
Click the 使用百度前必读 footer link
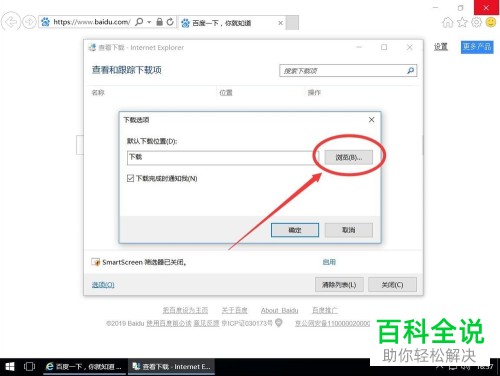tap(169, 323)
